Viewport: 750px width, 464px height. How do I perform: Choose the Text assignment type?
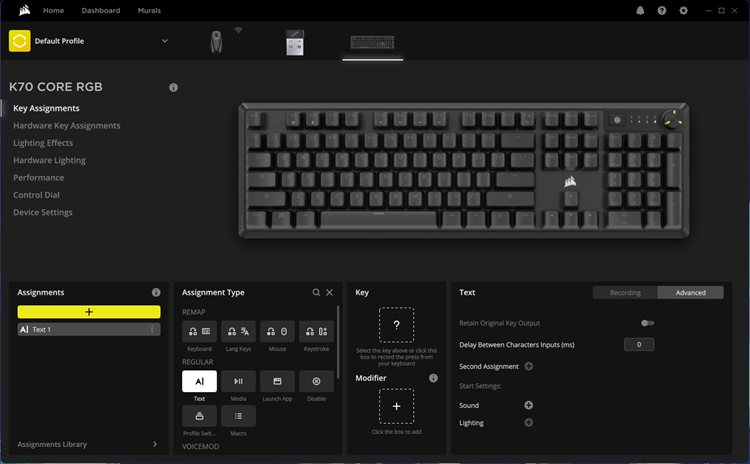[199, 381]
